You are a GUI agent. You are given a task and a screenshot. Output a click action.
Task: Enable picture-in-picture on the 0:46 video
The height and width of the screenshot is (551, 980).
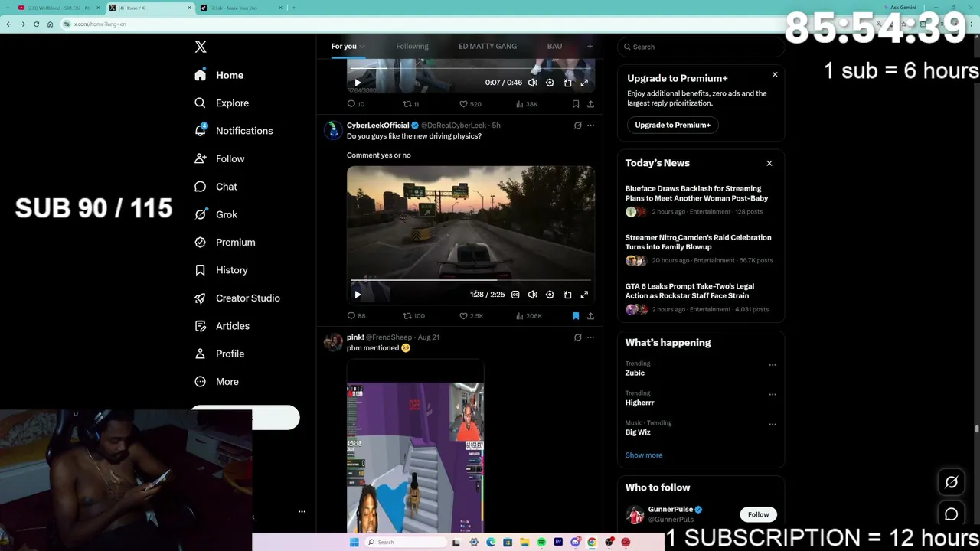(x=567, y=83)
